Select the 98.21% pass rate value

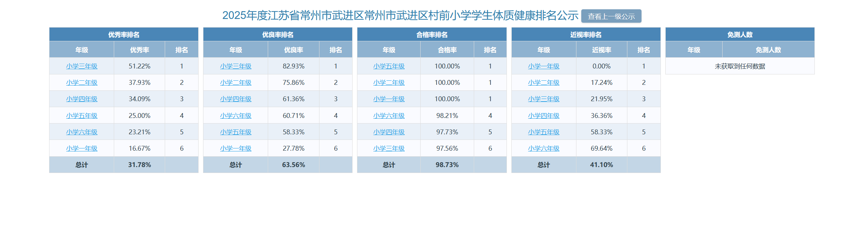447,116
